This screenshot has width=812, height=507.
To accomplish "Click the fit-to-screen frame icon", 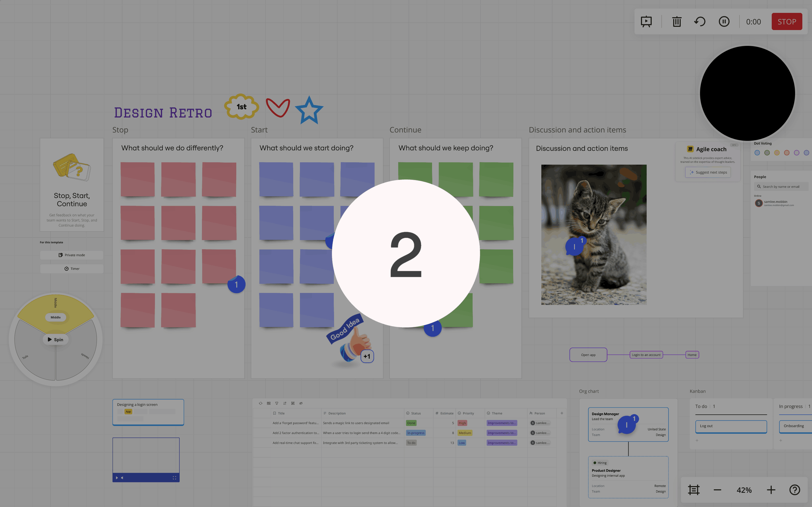I will [694, 490].
